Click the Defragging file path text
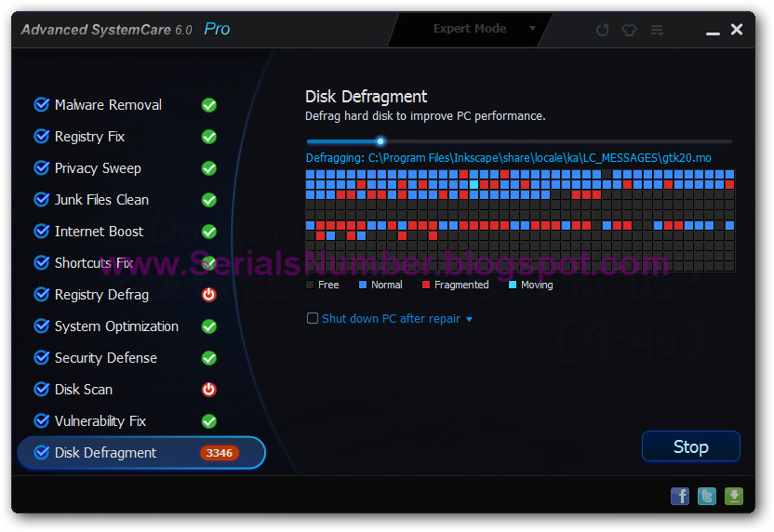The image size is (774, 532). [509, 158]
